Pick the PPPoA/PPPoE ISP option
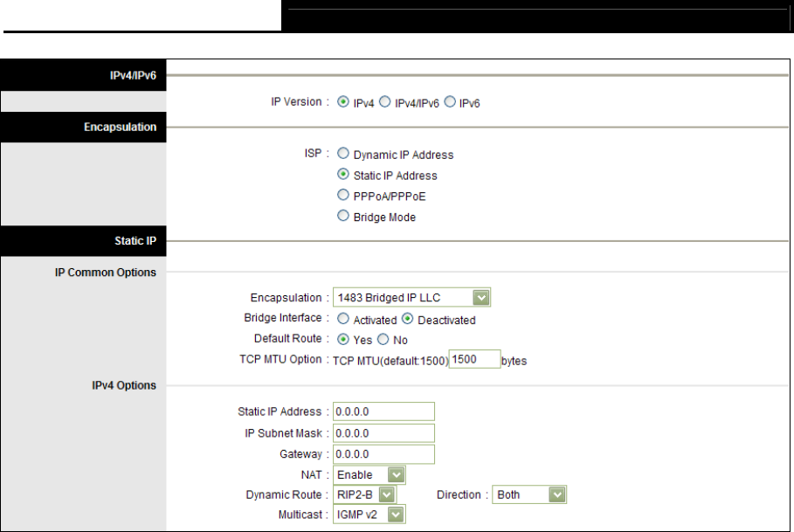 coord(343,195)
